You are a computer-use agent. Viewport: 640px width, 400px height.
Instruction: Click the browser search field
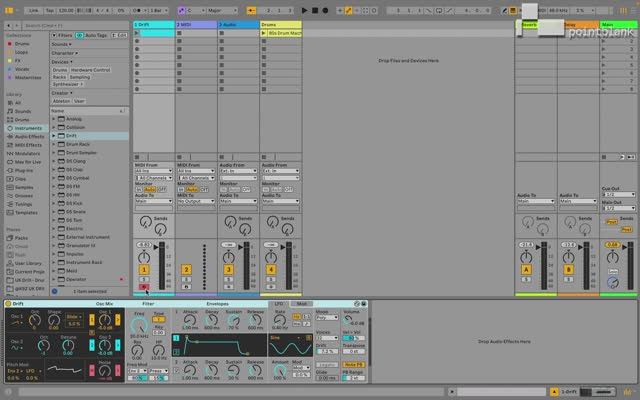[x=76, y=26]
